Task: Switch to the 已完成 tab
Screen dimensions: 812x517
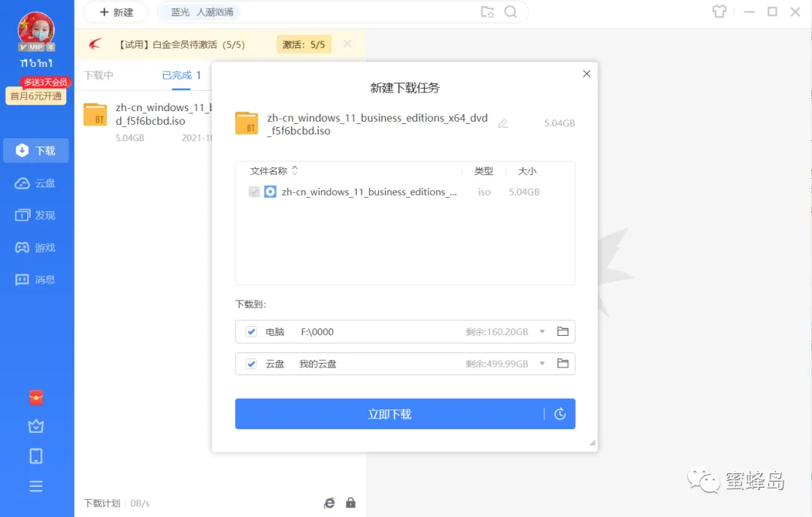Action: click(181, 76)
